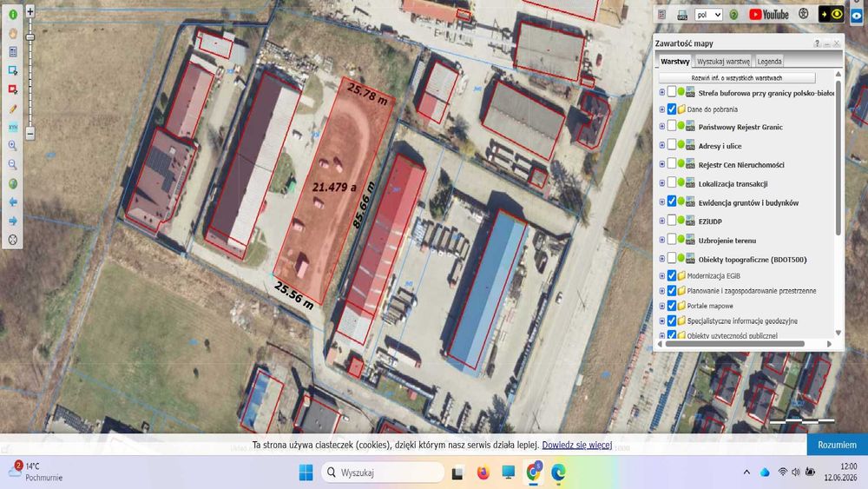Enable the EZiUDP layer checkbox
The width and height of the screenshot is (868, 489).
pos(672,221)
